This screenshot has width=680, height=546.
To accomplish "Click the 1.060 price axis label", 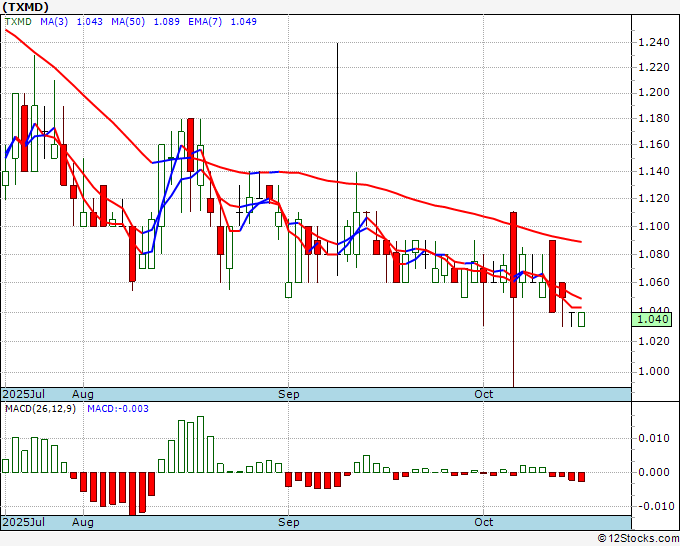I will [x=654, y=282].
